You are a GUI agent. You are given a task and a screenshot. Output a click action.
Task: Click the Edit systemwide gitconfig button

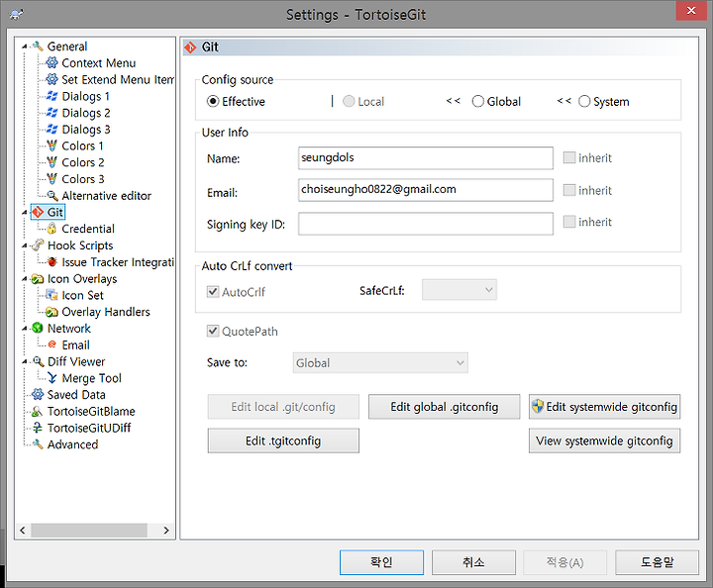605,407
